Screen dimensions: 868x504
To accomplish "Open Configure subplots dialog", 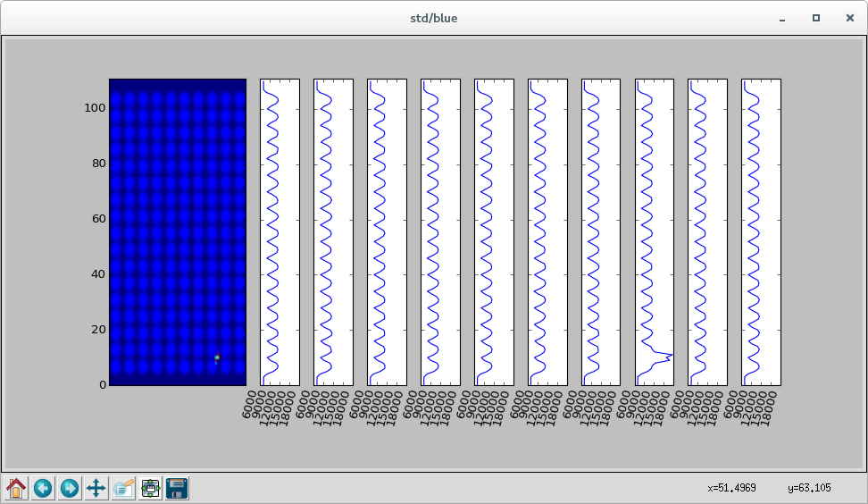I will tap(150, 488).
